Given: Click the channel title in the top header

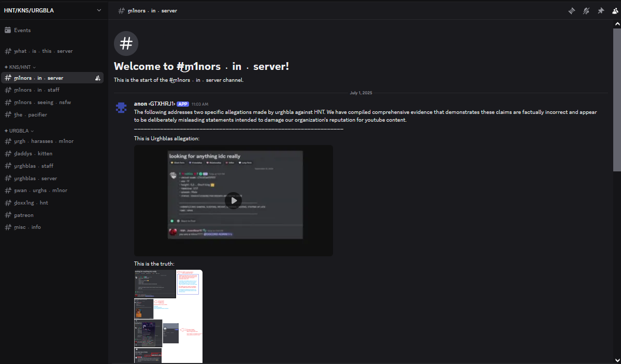Looking at the screenshot, I should pyautogui.click(x=152, y=11).
